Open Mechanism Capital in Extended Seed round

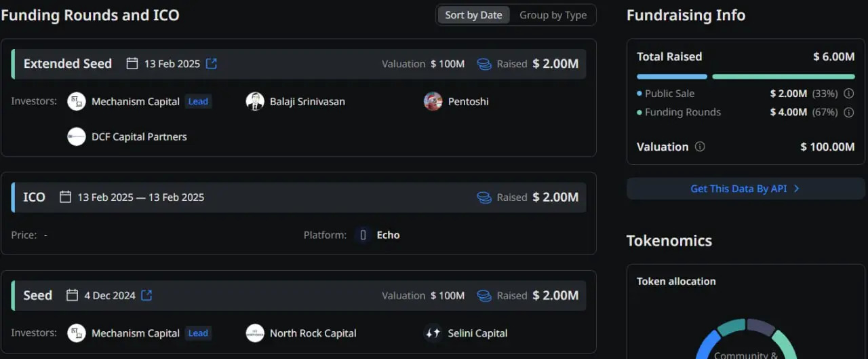pyautogui.click(x=135, y=102)
